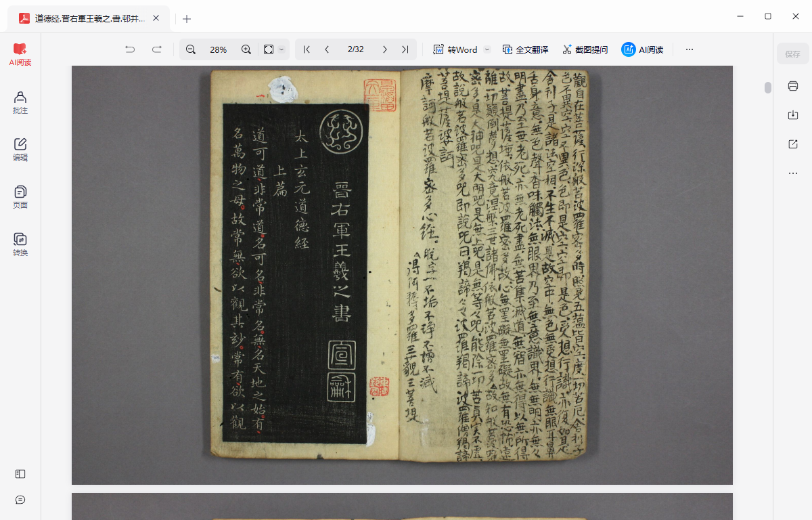Screen dimensions: 812x520
Task: Click the redo arrow
Action: point(157,49)
